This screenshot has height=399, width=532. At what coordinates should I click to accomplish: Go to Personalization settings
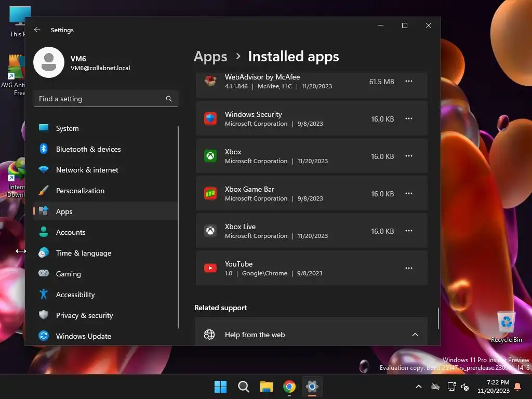[105, 191]
